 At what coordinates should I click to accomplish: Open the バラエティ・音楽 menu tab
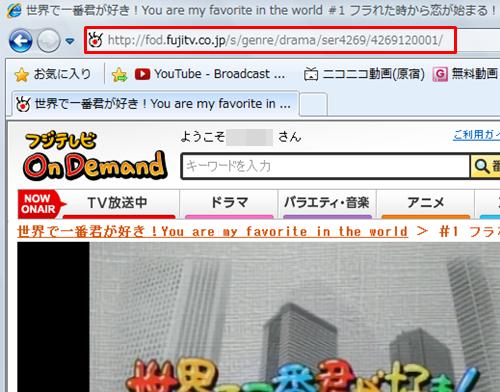(327, 203)
